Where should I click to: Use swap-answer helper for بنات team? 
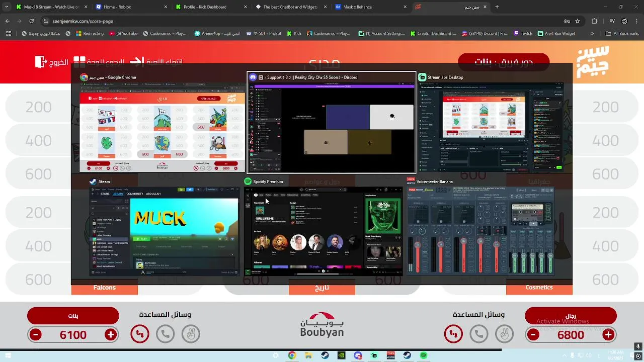point(140,334)
